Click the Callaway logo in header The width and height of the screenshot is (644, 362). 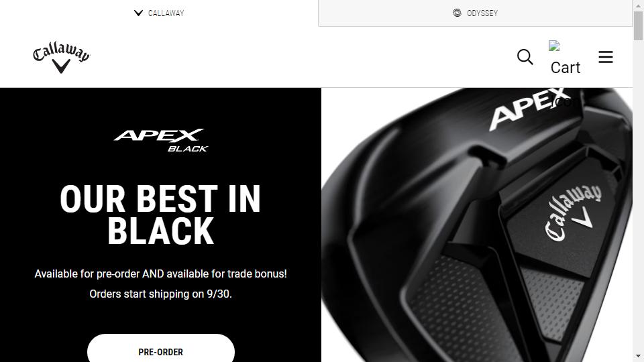pyautogui.click(x=61, y=57)
